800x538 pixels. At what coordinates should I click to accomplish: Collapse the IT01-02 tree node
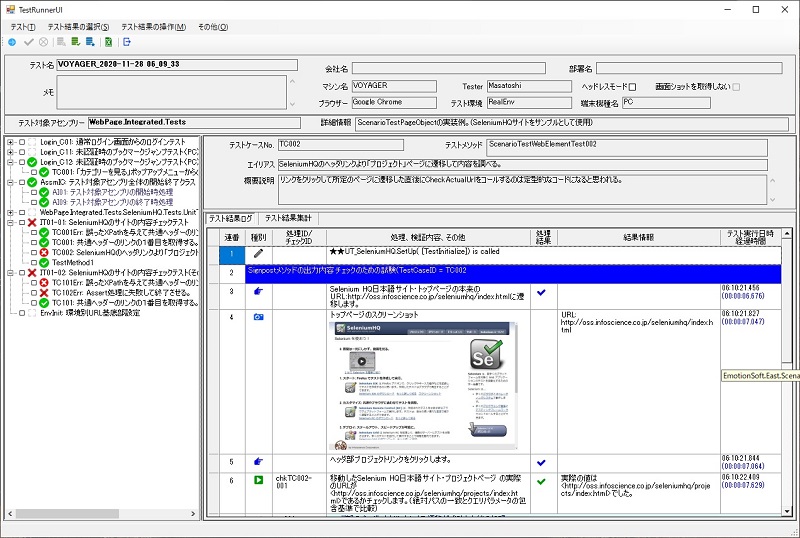click(x=10, y=273)
